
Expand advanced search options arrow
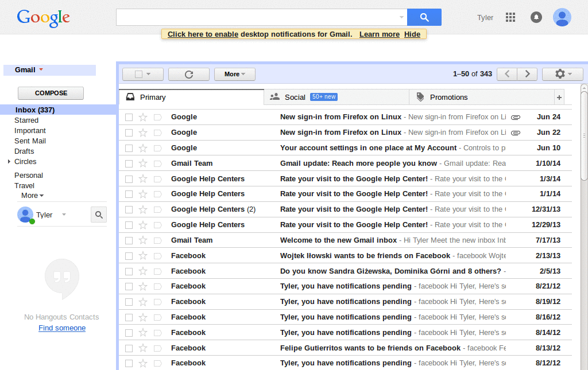coord(402,17)
